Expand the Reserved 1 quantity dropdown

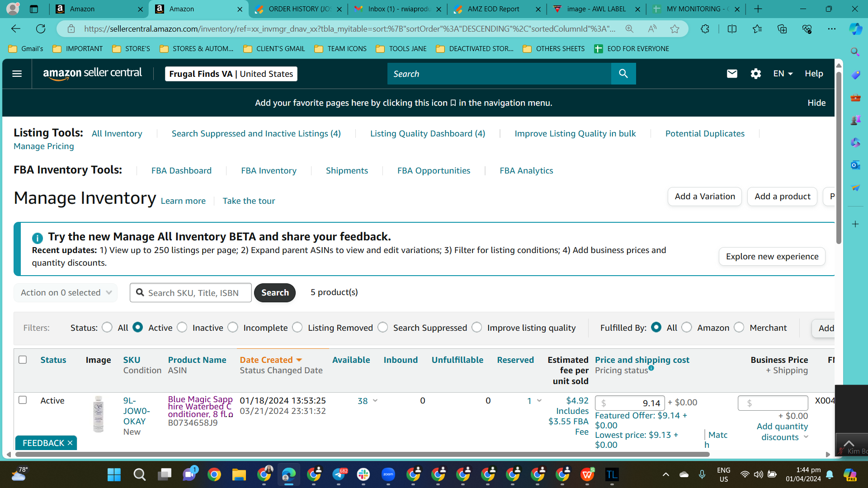539,401
